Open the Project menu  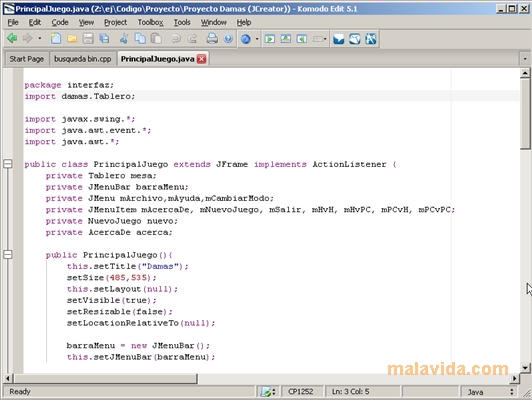115,22
